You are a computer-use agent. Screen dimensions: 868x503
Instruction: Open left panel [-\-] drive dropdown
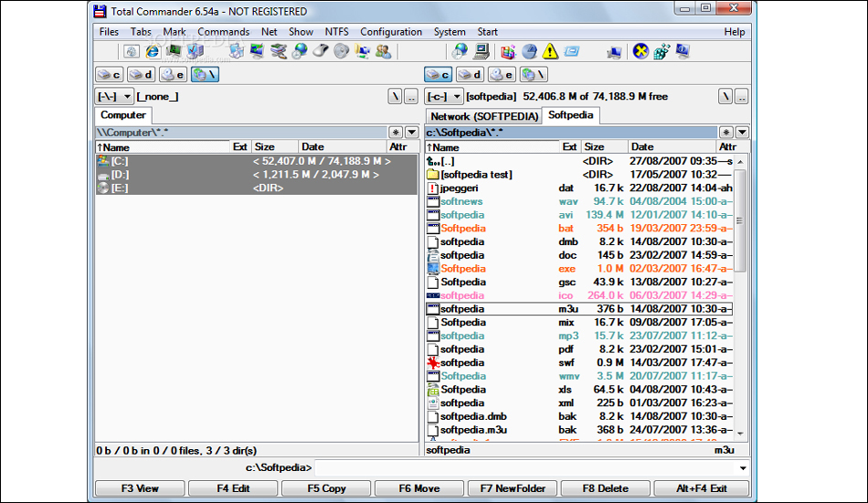pos(114,96)
